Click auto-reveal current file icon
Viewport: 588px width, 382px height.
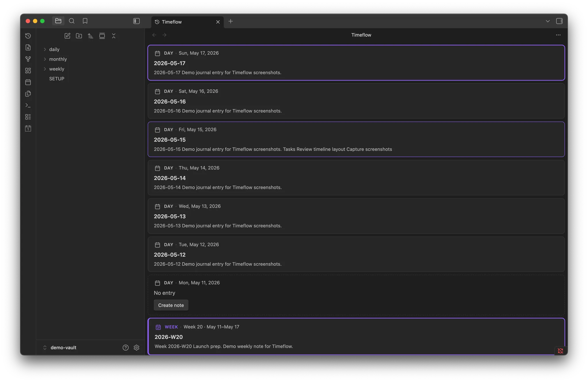point(102,36)
